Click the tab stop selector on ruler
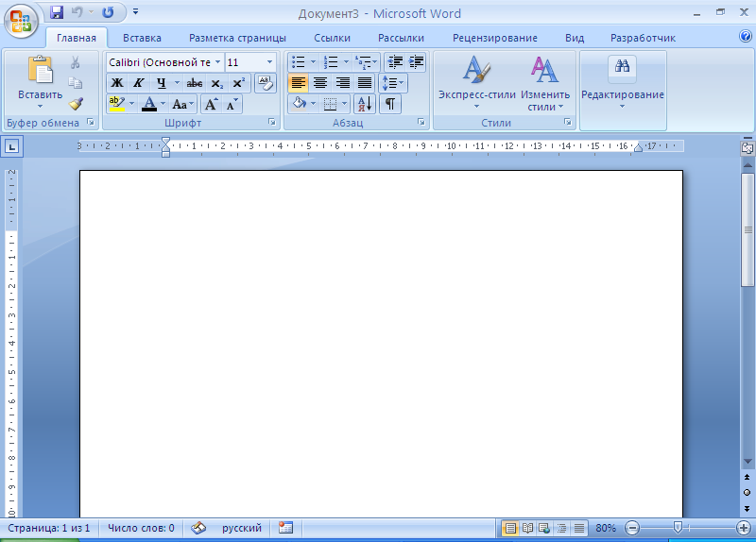Image resolution: width=756 pixels, height=542 pixels. [x=12, y=146]
